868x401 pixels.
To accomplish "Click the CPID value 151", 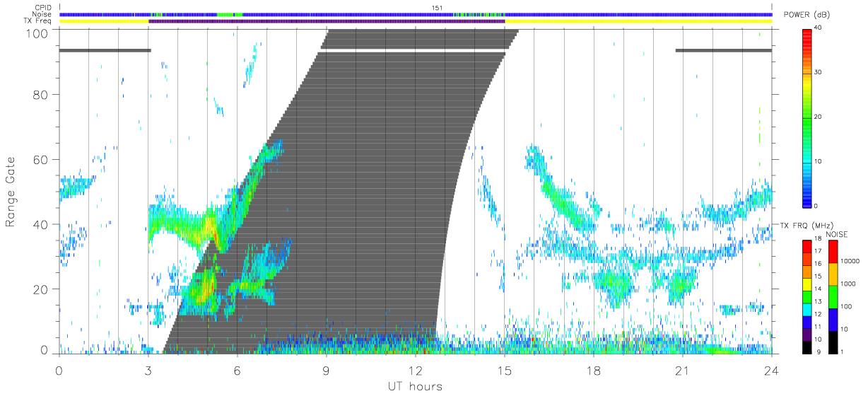I will (x=438, y=8).
